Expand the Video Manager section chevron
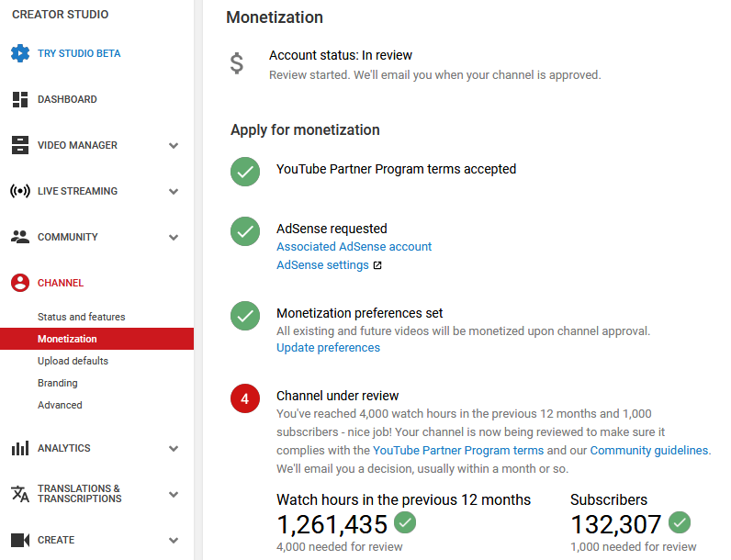 tap(174, 145)
